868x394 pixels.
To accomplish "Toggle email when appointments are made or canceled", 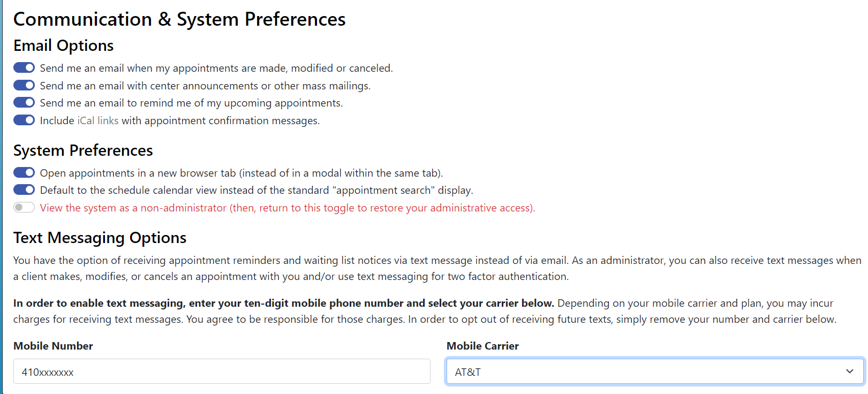I will click(x=24, y=68).
